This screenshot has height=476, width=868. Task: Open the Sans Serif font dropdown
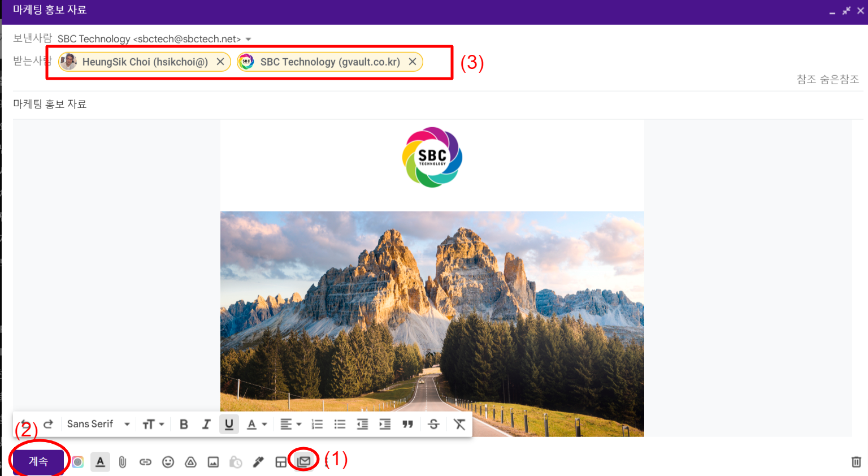[x=98, y=424]
